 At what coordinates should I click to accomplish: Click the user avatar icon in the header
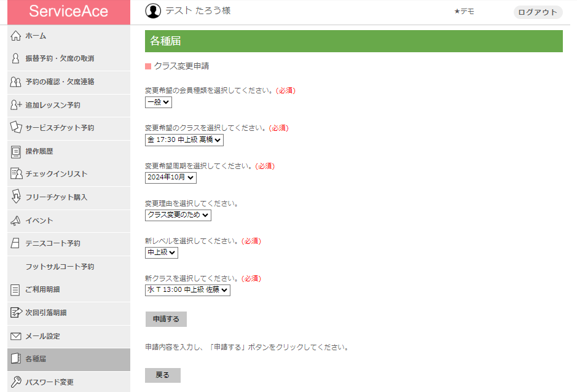[153, 11]
